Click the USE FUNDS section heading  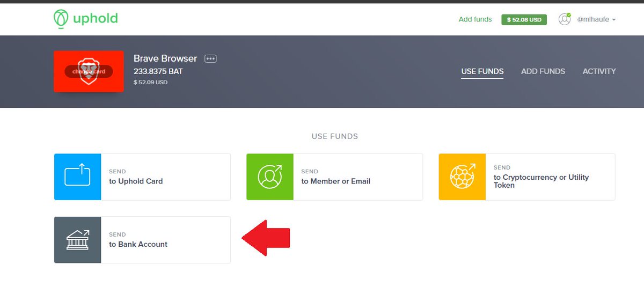(335, 136)
